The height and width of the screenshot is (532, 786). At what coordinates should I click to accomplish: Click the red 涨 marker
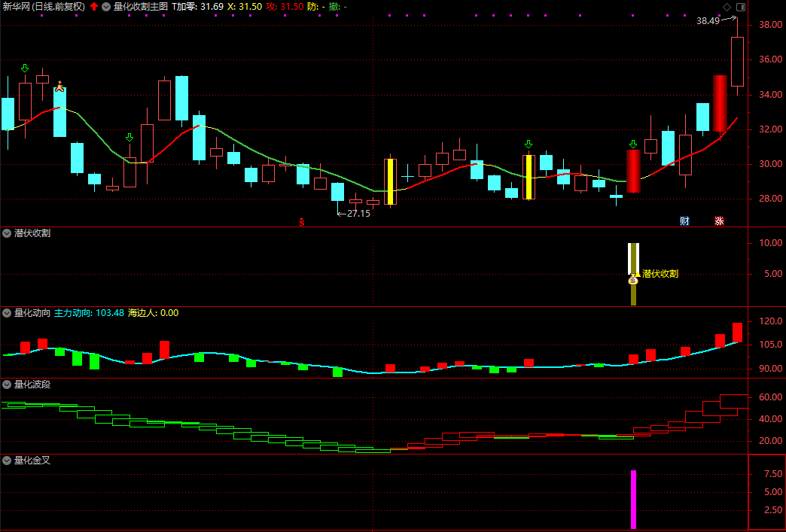click(719, 221)
